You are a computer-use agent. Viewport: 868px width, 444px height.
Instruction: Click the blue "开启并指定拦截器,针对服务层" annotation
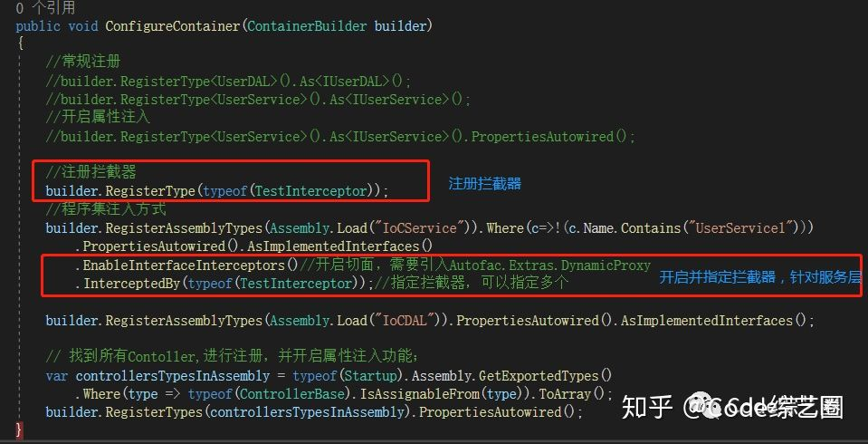[x=760, y=277]
